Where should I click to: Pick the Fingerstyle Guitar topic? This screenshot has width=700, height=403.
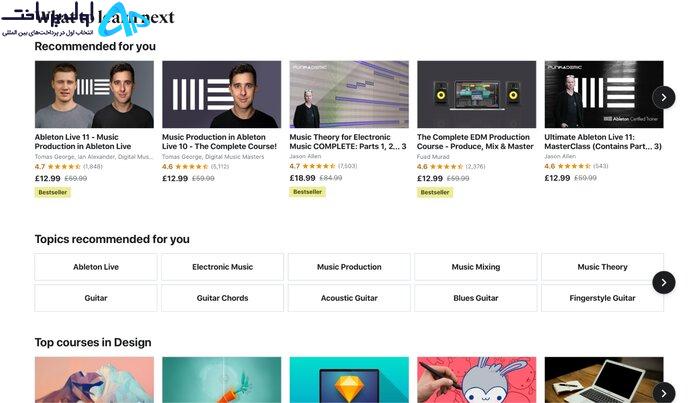[602, 298]
